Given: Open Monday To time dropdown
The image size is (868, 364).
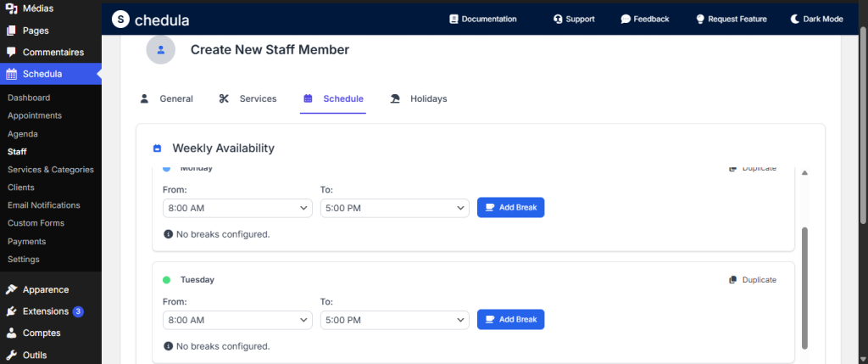Looking at the screenshot, I should pos(394,208).
